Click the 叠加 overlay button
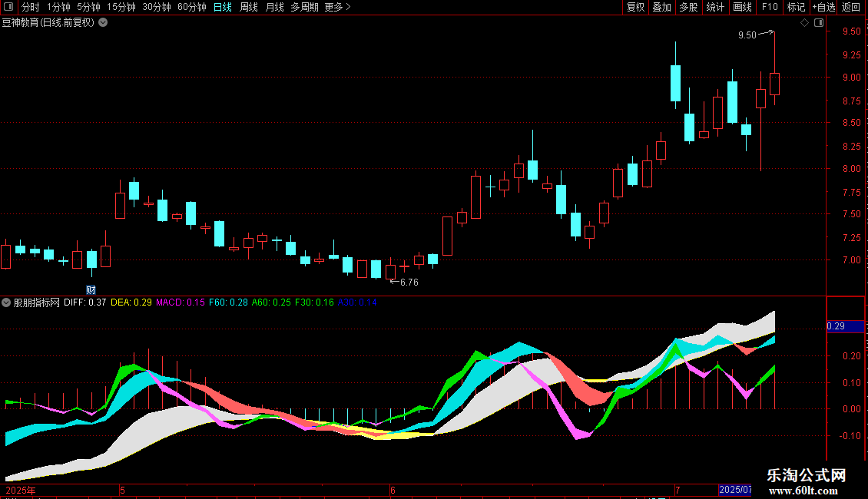Image resolution: width=868 pixels, height=499 pixels. click(x=662, y=7)
